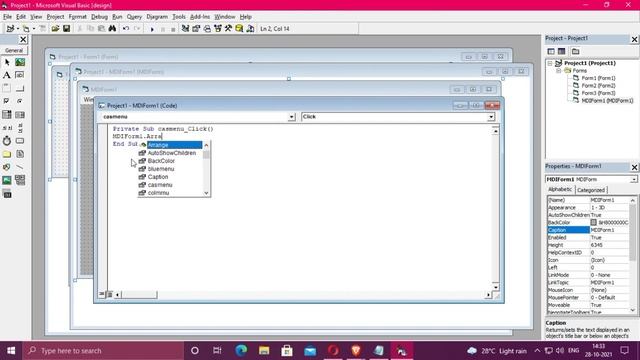
Task: Select the Line tool in toolbox
Action: pos(20,167)
